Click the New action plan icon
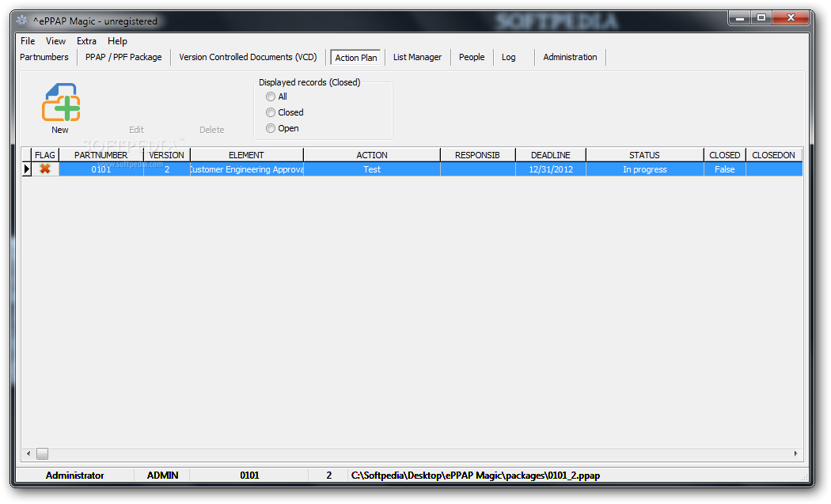This screenshot has height=504, width=831. click(61, 102)
